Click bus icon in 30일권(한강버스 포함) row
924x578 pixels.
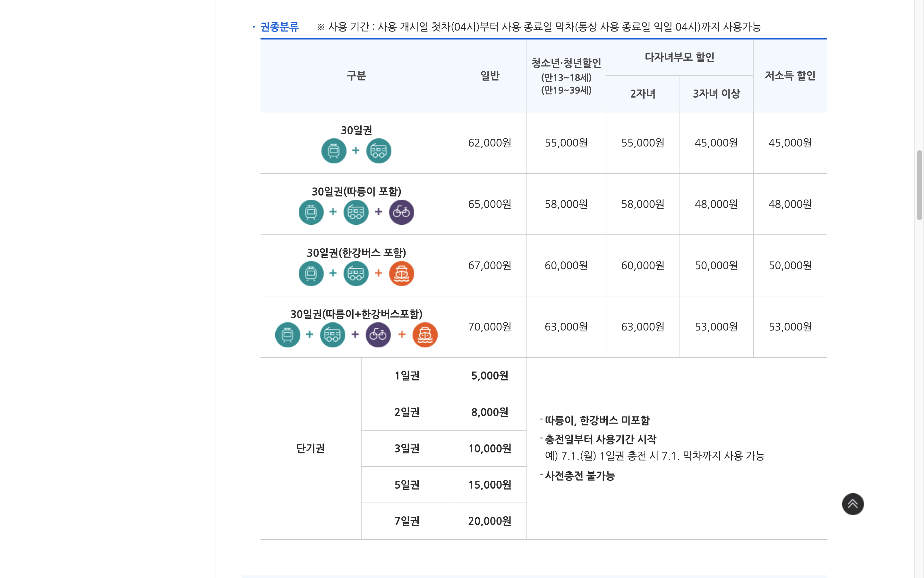point(356,273)
